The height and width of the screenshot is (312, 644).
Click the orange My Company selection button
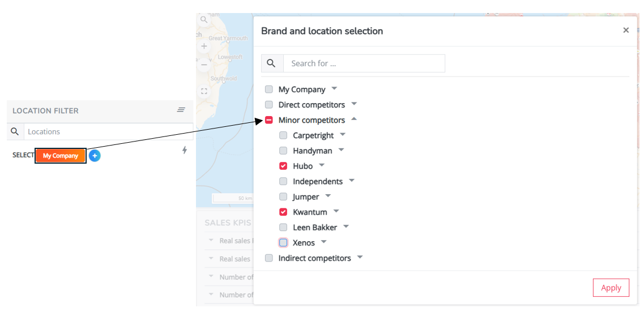click(x=61, y=156)
